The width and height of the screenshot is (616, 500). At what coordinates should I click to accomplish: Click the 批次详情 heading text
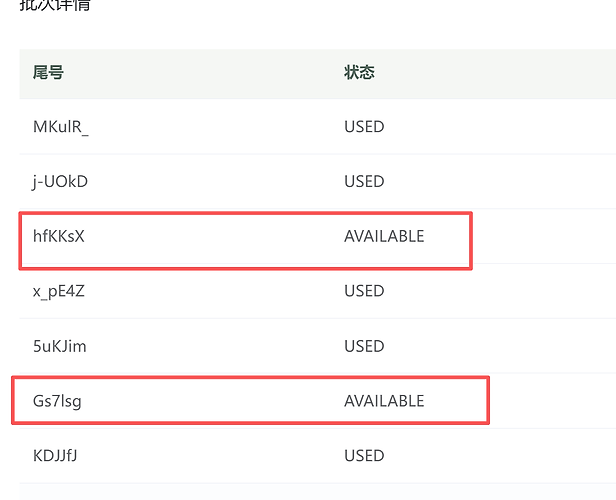coord(55,5)
